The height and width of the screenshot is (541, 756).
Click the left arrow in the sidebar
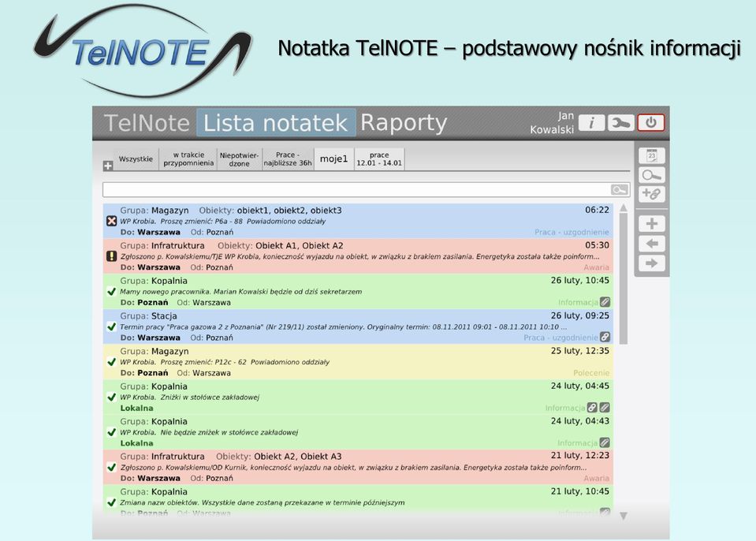click(x=652, y=244)
